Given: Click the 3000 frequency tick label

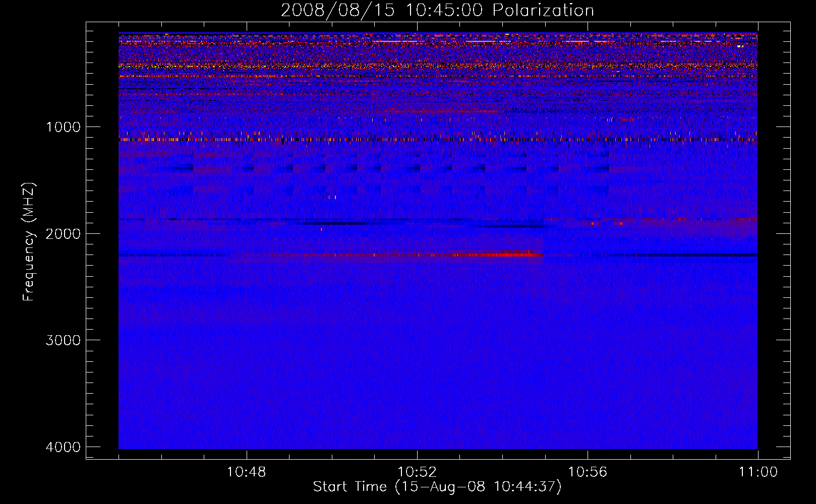Looking at the screenshot, I should pos(63,340).
